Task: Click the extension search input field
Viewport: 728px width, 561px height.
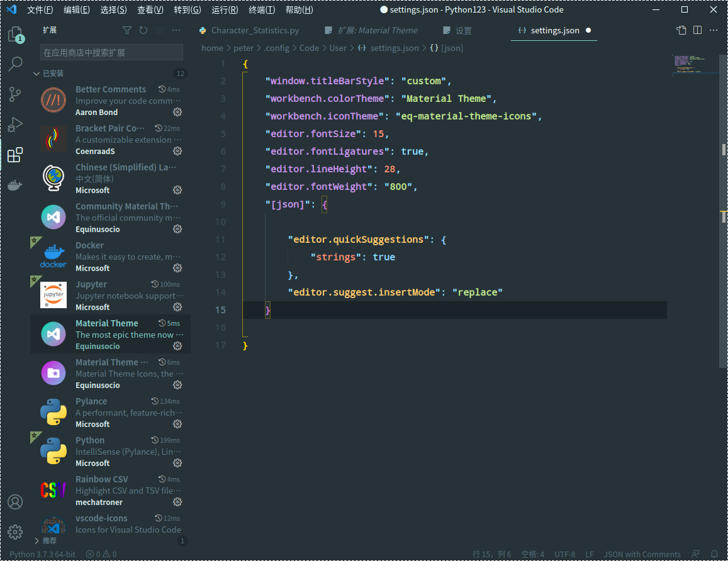Action: (x=111, y=52)
